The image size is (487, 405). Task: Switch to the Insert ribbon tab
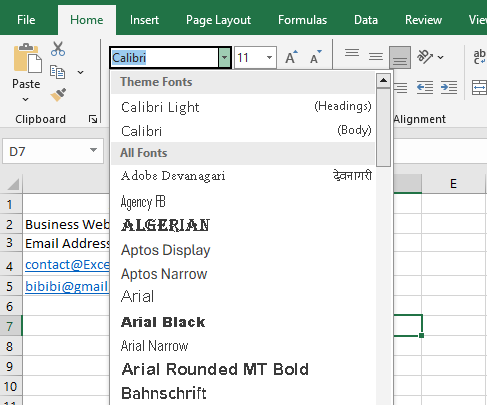click(x=144, y=20)
